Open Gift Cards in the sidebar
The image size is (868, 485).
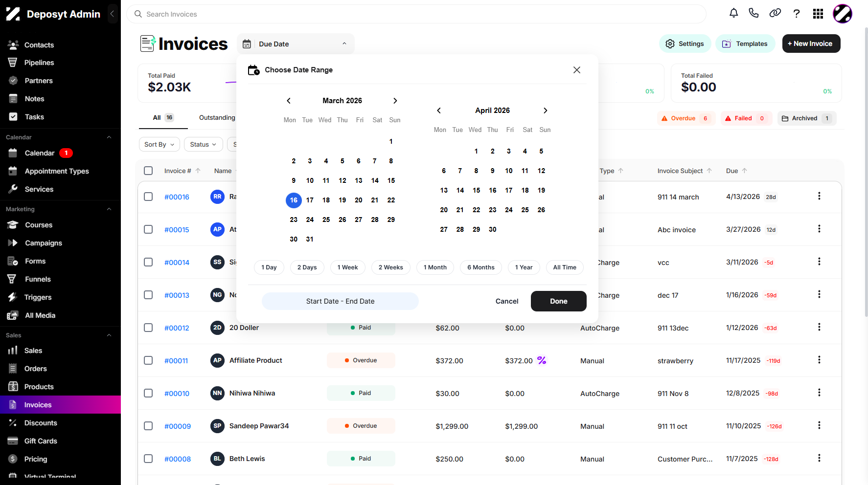(41, 441)
